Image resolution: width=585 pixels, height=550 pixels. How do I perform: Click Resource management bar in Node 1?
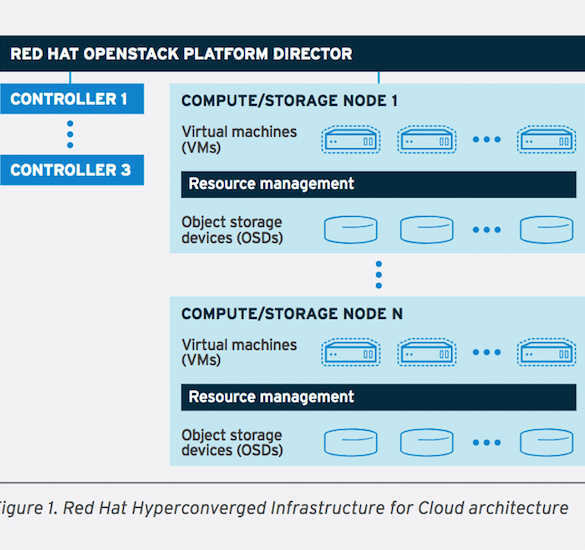(x=379, y=185)
